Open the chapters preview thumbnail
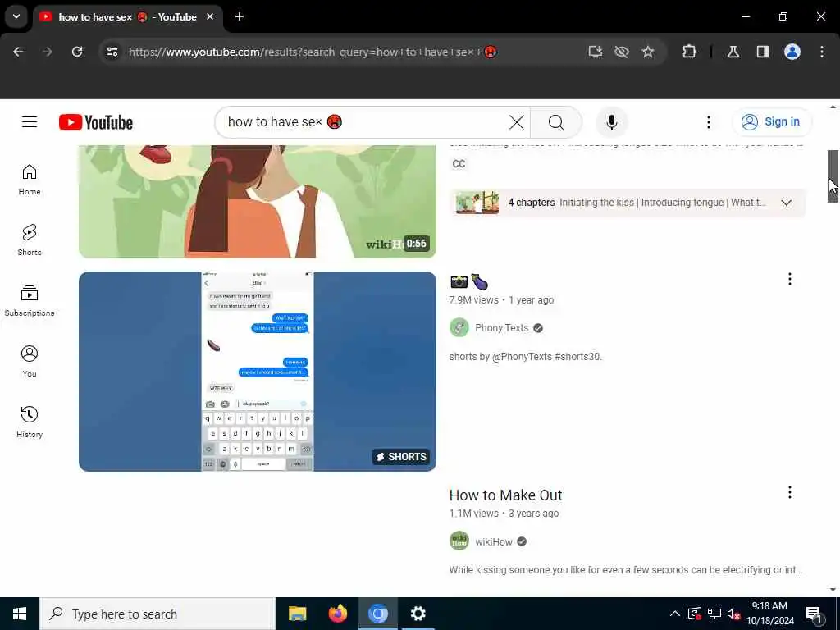The height and width of the screenshot is (630, 840). pos(477,203)
